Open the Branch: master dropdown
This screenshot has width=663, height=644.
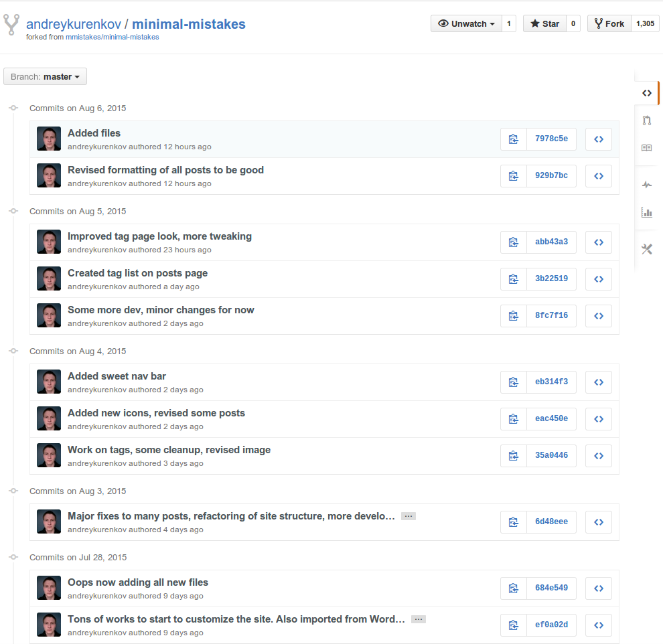(x=46, y=76)
